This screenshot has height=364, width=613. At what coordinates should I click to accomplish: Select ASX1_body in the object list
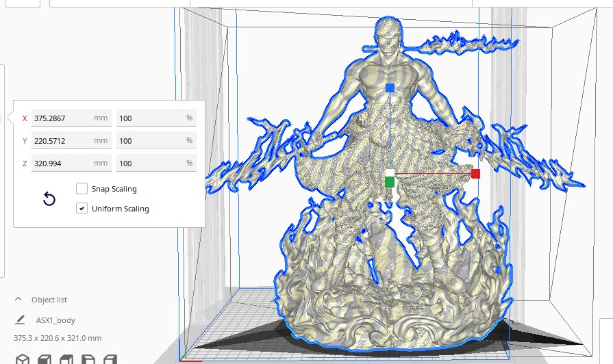(55, 320)
